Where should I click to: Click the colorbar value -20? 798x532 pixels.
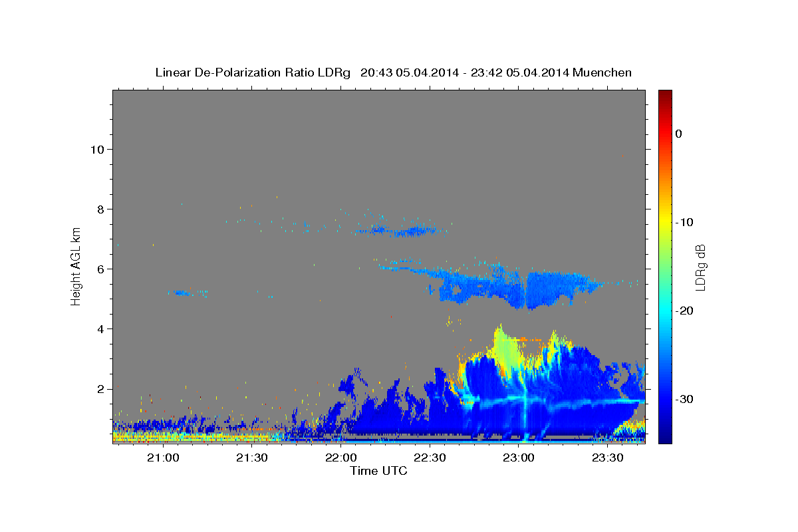tap(686, 311)
